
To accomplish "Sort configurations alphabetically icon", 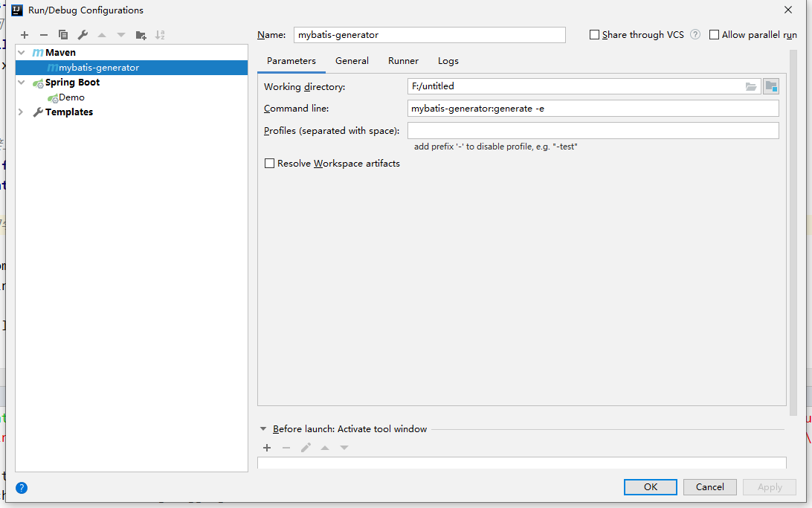I will click(160, 35).
